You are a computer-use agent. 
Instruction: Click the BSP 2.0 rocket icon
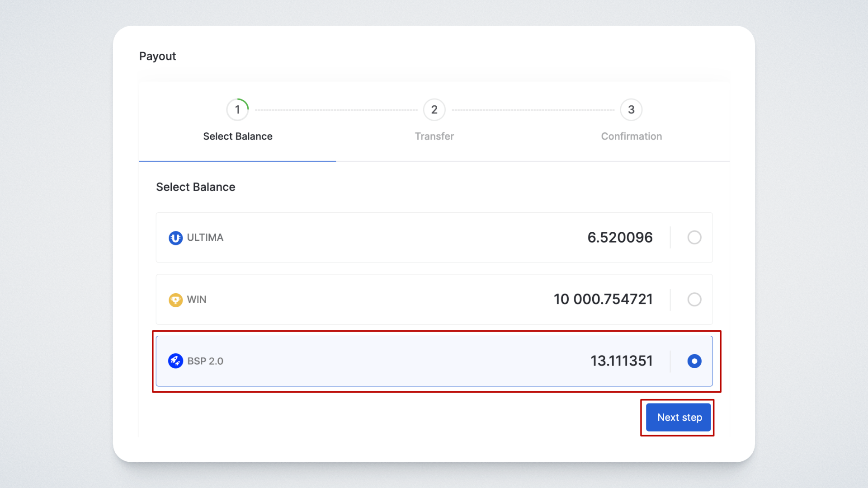175,361
